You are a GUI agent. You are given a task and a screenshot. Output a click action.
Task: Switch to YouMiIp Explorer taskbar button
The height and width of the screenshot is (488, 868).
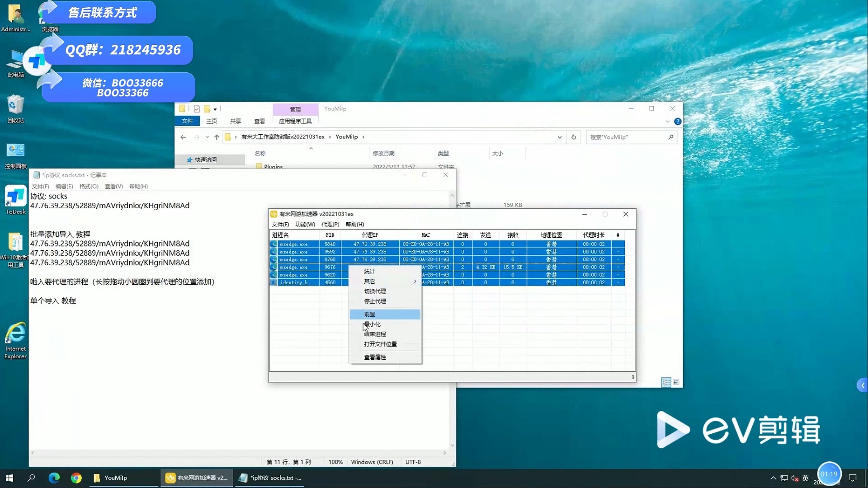[124, 478]
